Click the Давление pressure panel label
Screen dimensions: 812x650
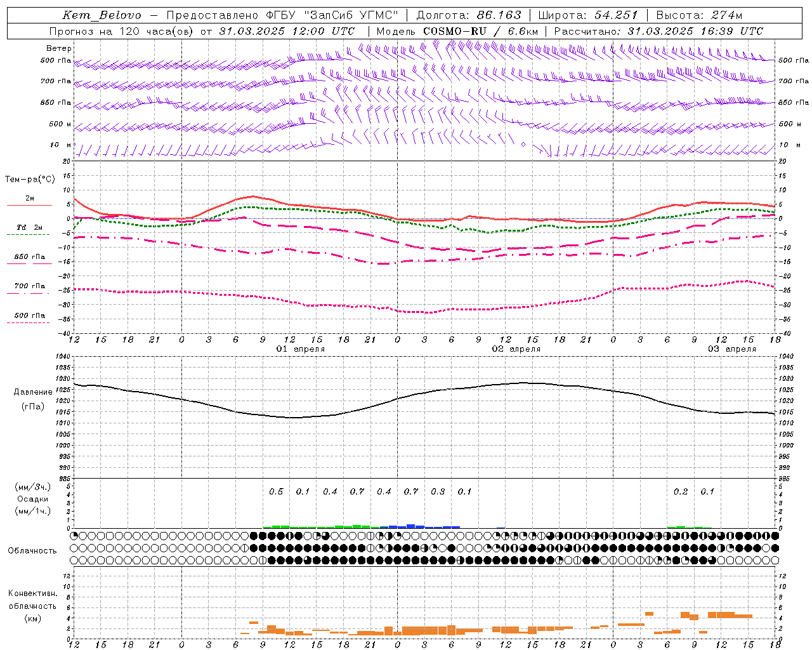pyautogui.click(x=33, y=392)
